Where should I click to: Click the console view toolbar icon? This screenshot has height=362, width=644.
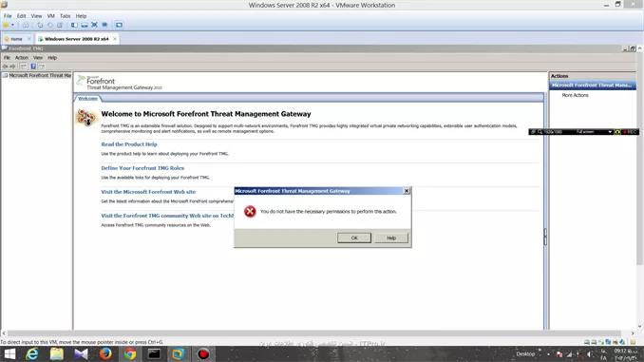click(119, 25)
